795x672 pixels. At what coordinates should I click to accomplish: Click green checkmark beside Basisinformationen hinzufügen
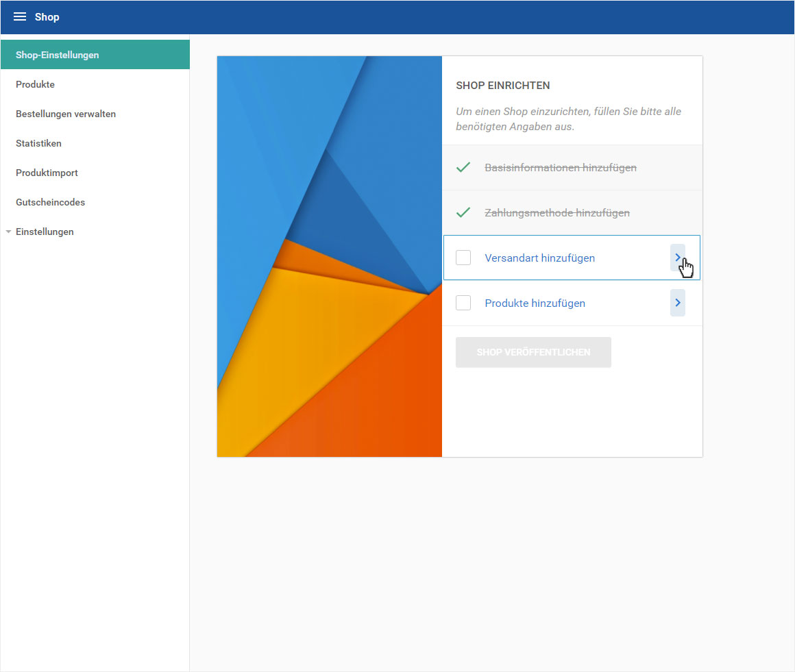463,167
